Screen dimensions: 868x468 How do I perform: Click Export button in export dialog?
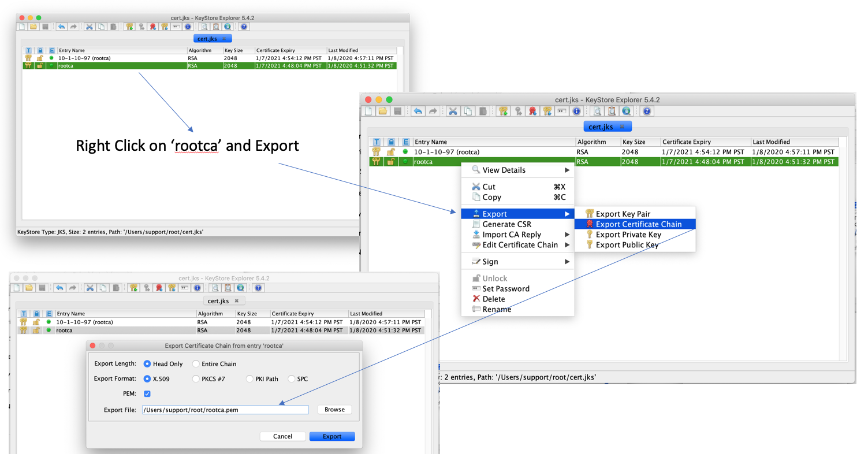pyautogui.click(x=332, y=436)
